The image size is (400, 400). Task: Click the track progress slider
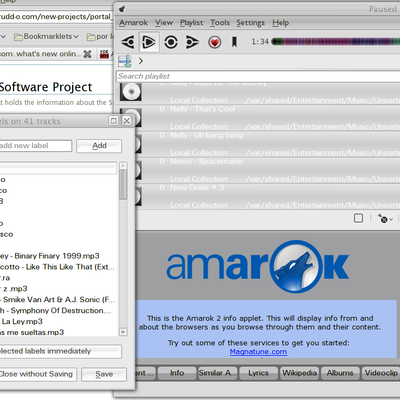point(335,42)
